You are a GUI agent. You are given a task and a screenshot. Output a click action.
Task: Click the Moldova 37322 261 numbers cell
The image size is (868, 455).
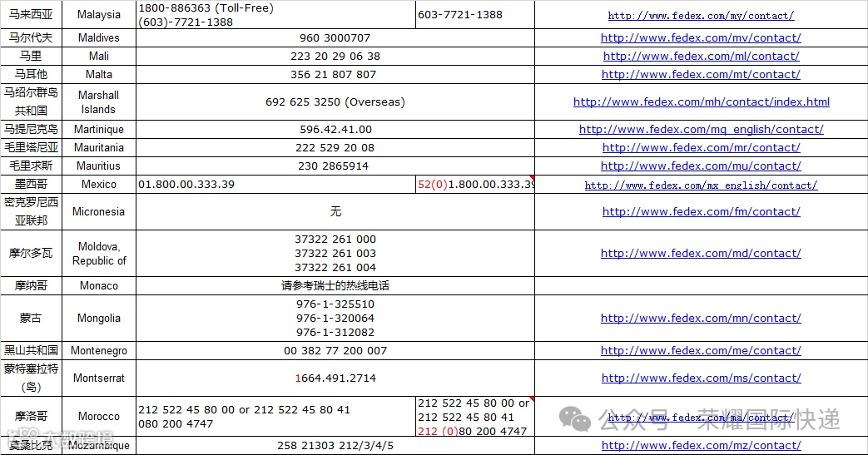coord(335,253)
